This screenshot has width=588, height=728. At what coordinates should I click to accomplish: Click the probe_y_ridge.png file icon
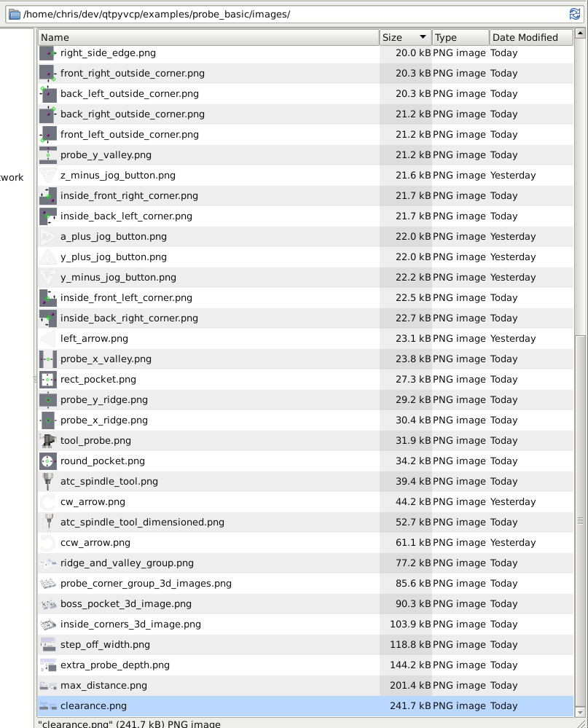point(48,400)
